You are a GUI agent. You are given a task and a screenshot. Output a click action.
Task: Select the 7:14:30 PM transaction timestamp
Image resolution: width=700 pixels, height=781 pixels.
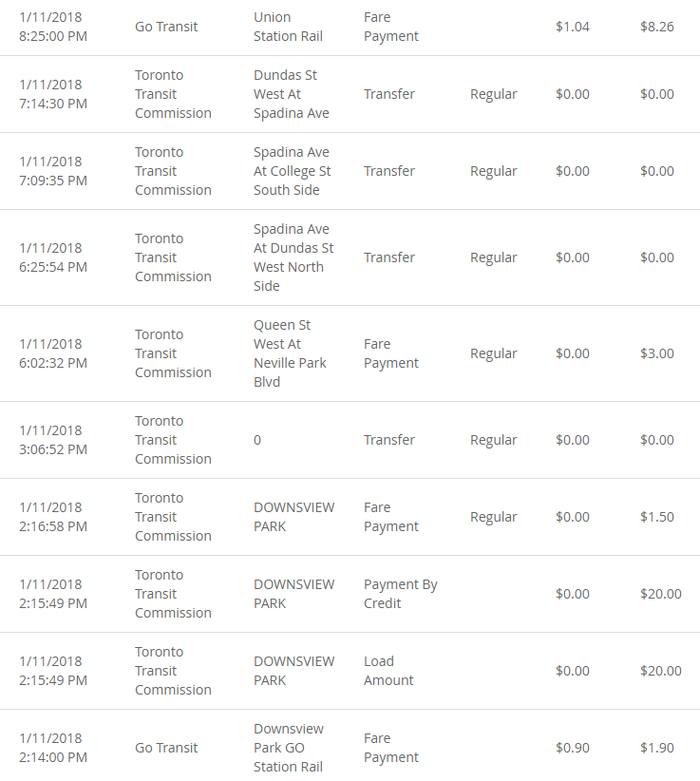[52, 94]
